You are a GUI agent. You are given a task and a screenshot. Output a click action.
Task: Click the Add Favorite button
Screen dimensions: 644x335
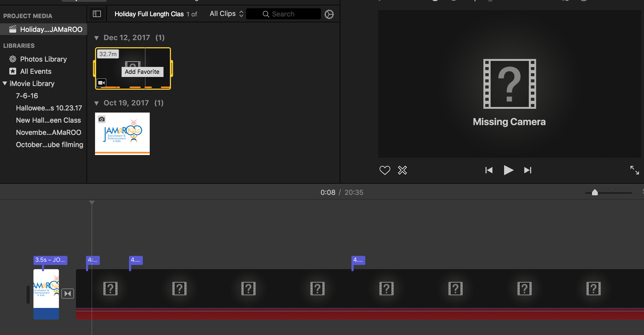pos(142,72)
